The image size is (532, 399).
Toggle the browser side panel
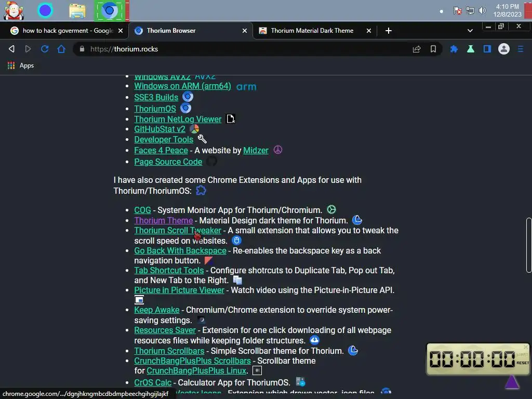487,49
